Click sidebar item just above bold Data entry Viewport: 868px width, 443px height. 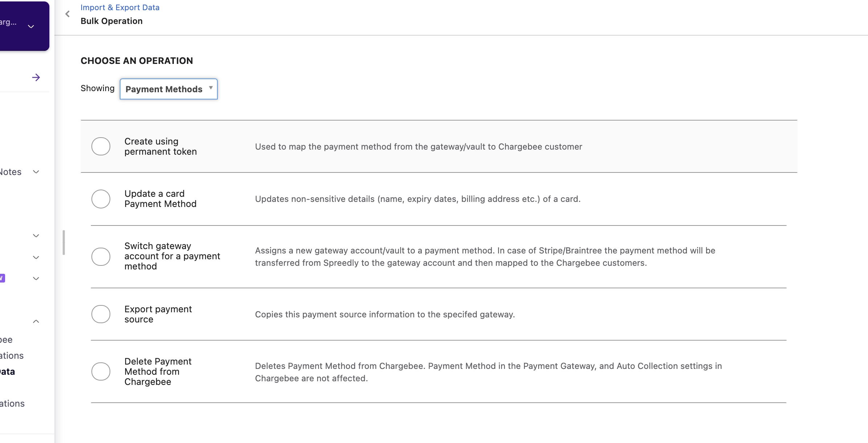click(12, 355)
